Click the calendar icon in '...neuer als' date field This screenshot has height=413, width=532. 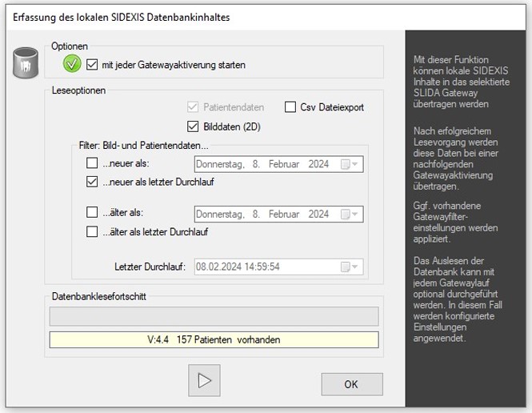[x=345, y=164]
